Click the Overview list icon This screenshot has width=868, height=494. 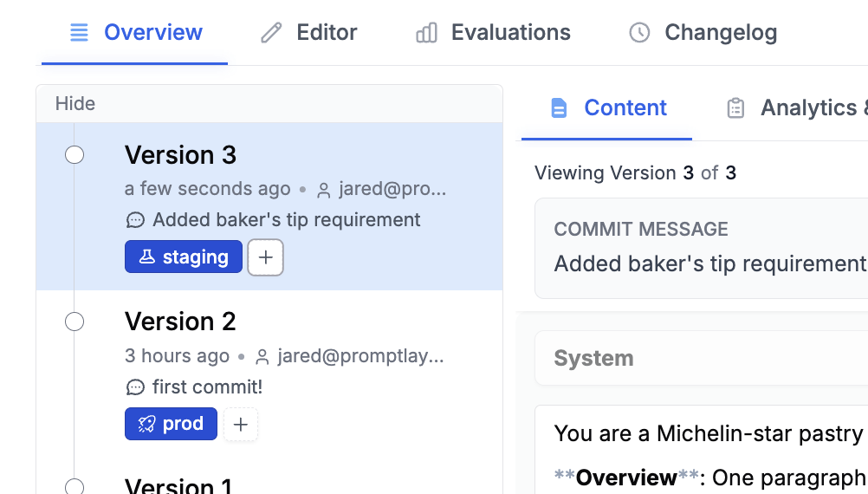[x=79, y=33]
